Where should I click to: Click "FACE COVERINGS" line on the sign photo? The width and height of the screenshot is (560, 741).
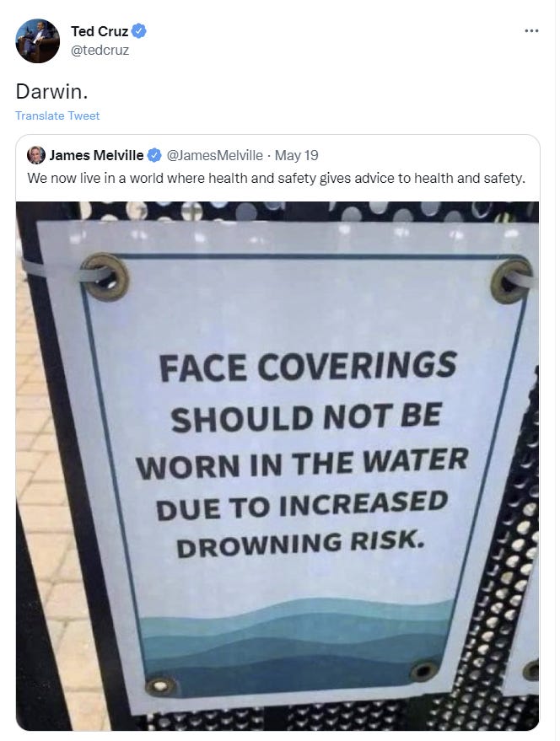(x=308, y=368)
